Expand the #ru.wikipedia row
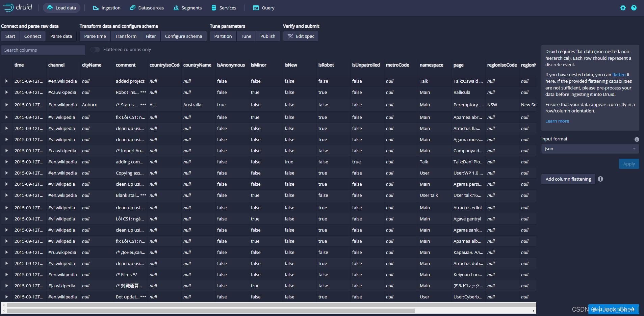 pos(6,252)
